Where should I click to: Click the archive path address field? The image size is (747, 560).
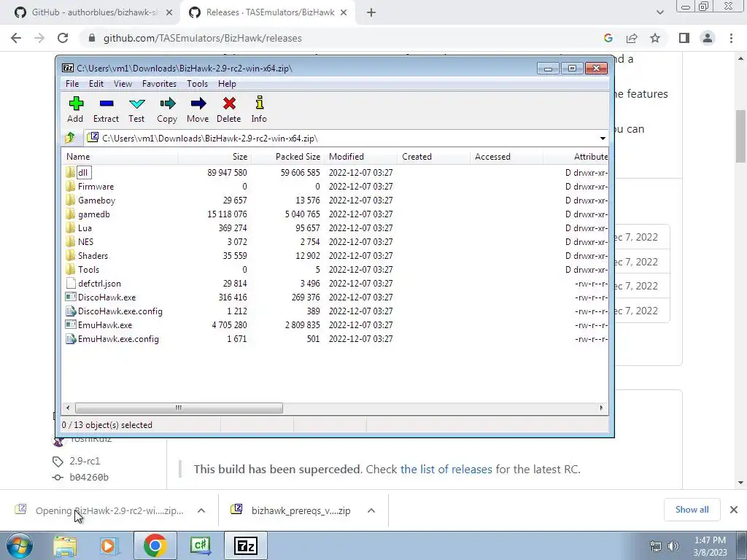tap(341, 138)
